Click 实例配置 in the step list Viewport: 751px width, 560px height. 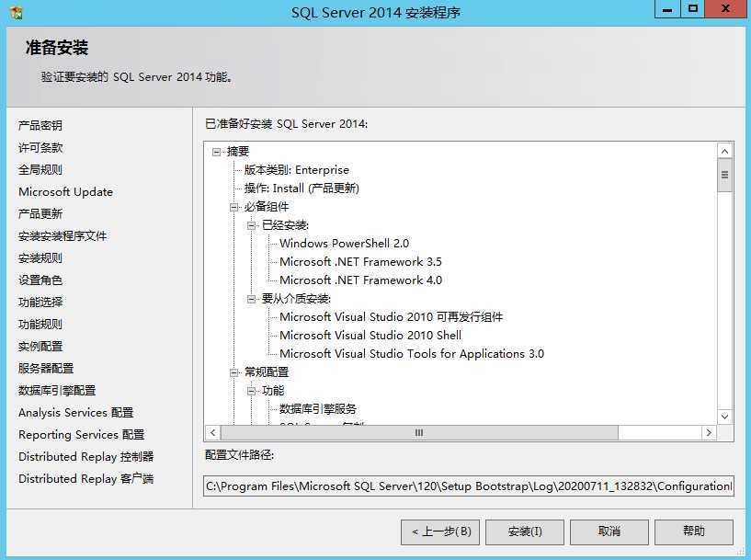click(x=40, y=347)
